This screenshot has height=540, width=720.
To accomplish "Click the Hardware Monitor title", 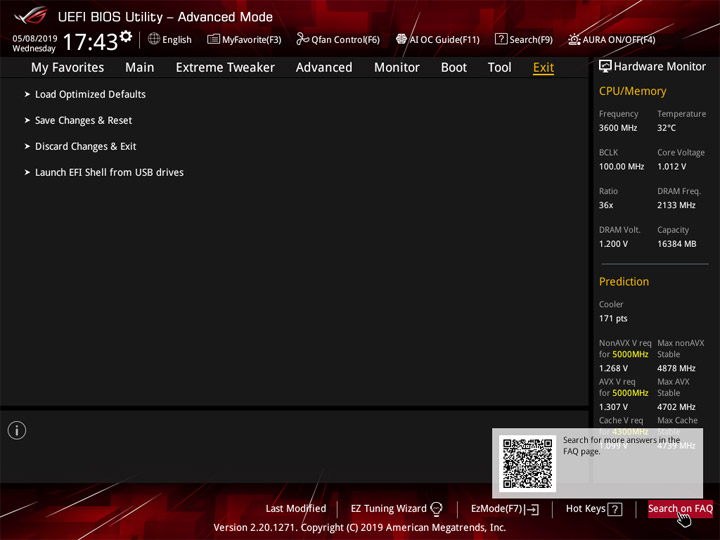I will tap(660, 67).
